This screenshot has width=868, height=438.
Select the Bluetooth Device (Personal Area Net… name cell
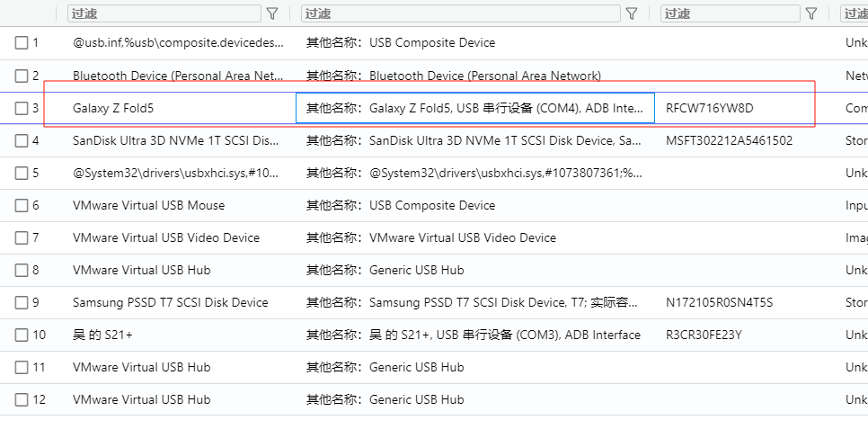(x=178, y=76)
